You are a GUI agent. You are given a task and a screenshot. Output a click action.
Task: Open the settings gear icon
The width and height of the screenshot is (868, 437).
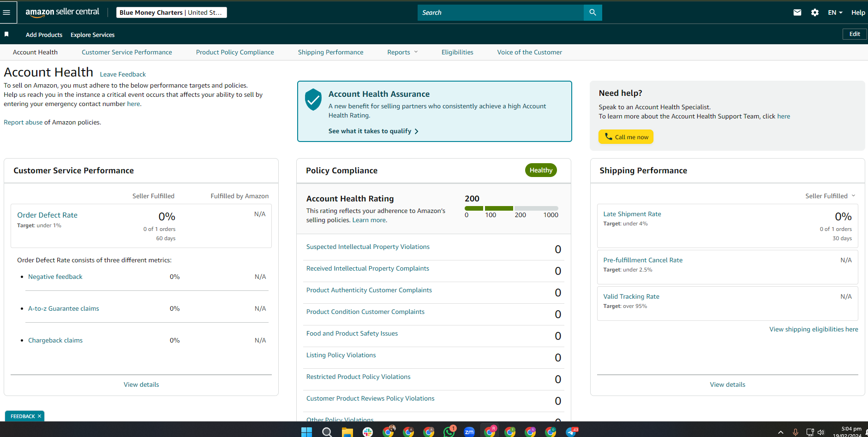815,12
